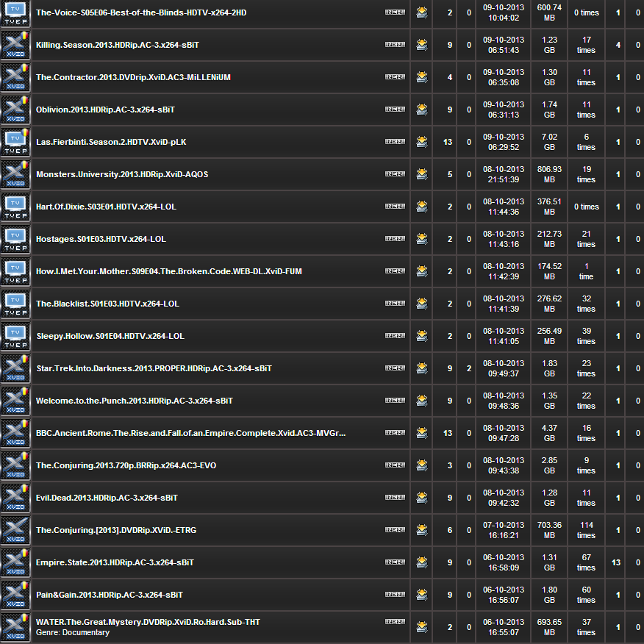Select the XVID icon next to Evil.Dead.2013
Screen dimensions: 644x644
[x=15, y=498]
